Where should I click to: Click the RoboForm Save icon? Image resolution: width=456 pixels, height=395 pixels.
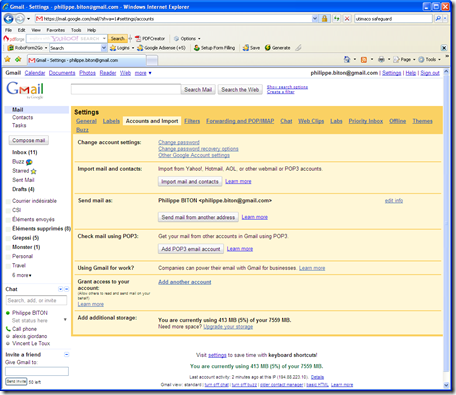point(246,48)
